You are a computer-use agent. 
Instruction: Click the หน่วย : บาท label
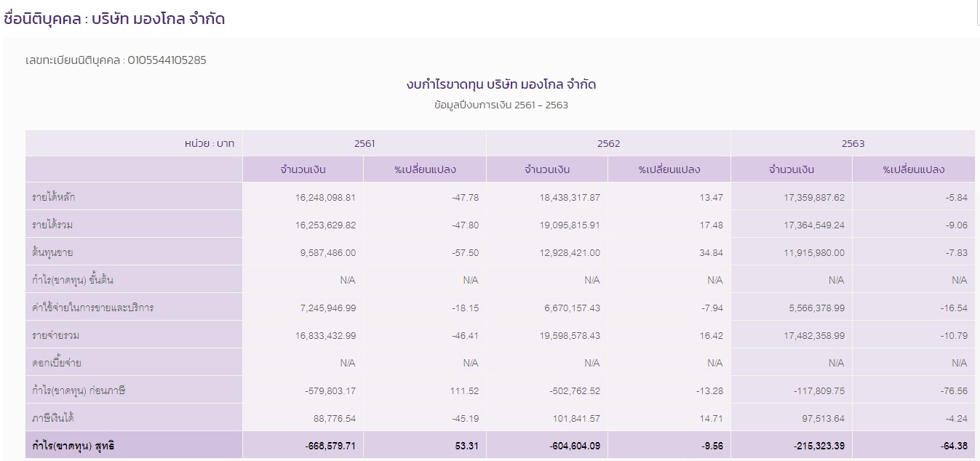(x=211, y=143)
